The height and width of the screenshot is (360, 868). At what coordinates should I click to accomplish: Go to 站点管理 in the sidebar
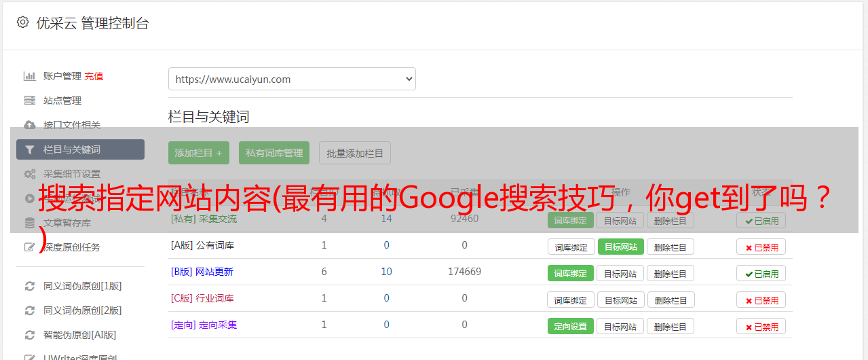(x=62, y=101)
